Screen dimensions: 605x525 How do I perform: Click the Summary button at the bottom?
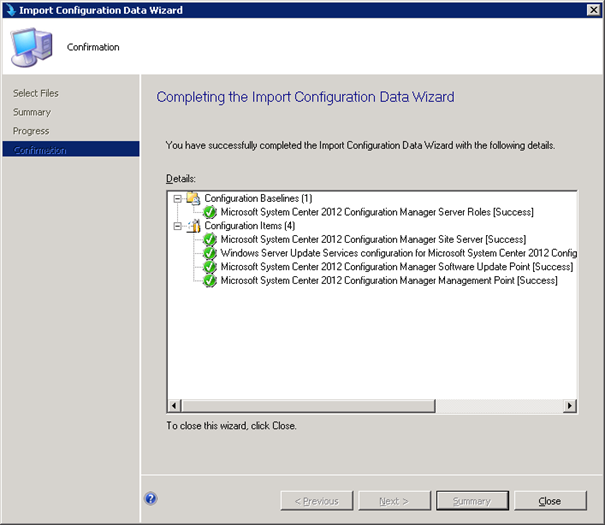[472, 501]
